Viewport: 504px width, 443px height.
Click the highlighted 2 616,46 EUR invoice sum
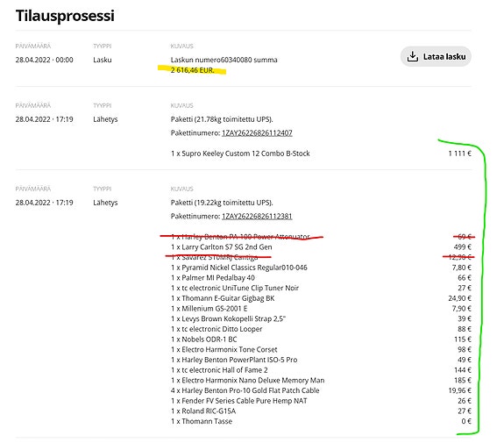(192, 70)
